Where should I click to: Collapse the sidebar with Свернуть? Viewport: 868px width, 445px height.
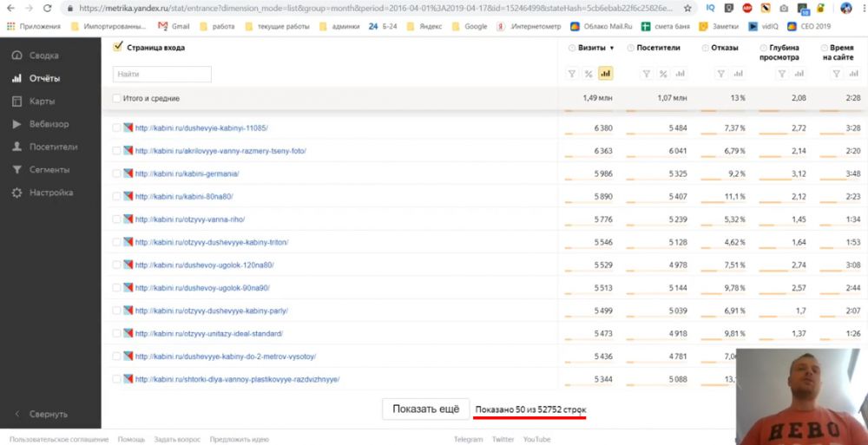click(48, 415)
